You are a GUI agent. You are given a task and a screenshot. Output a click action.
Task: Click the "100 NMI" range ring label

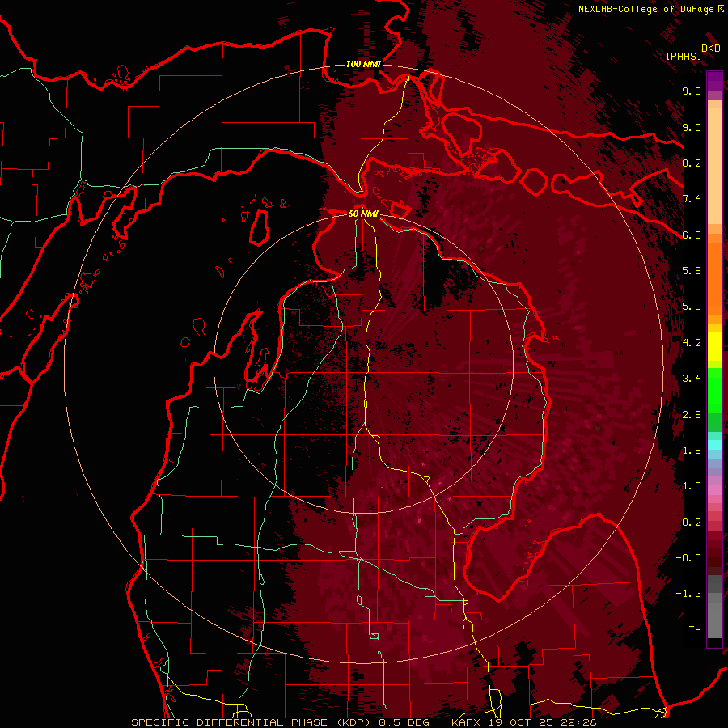(363, 64)
